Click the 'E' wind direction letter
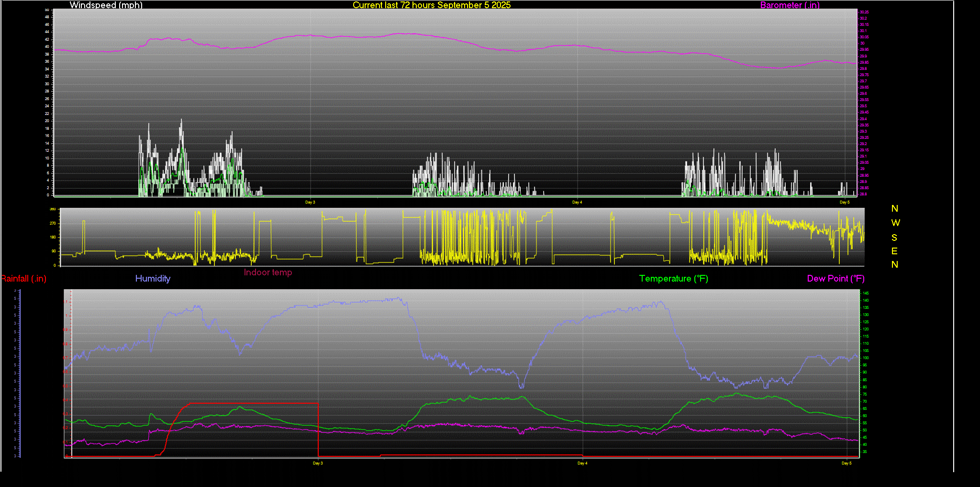 point(894,251)
